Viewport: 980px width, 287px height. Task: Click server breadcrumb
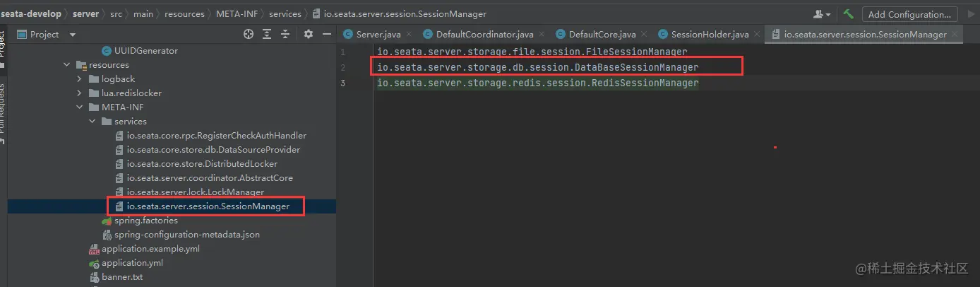click(85, 14)
